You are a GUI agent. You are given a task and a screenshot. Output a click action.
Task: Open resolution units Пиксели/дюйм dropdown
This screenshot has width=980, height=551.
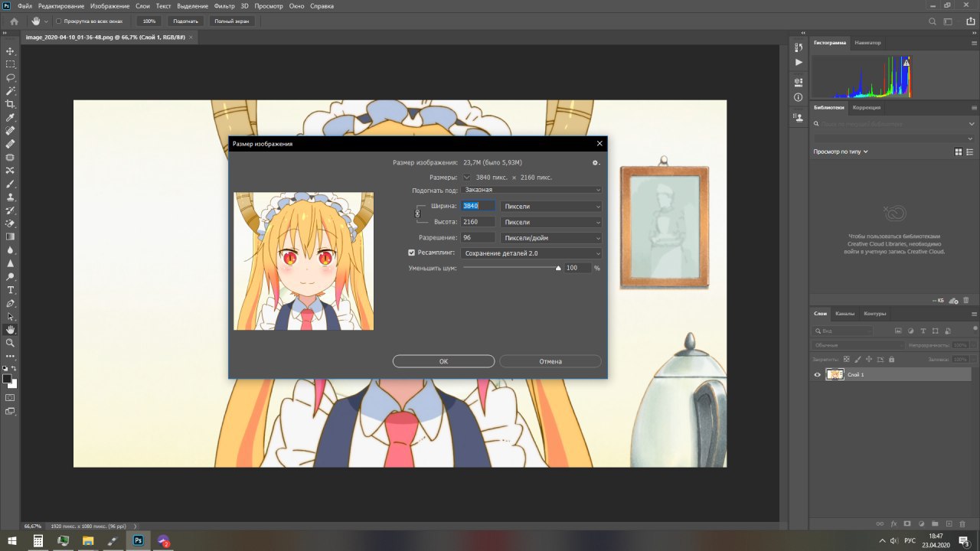tap(551, 237)
